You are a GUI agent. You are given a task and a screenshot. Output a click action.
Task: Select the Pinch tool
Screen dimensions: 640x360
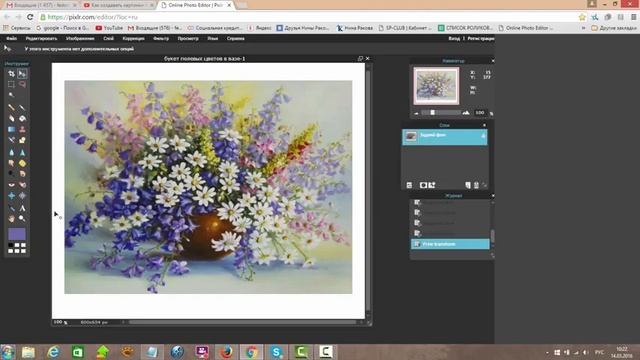[x=22, y=196]
